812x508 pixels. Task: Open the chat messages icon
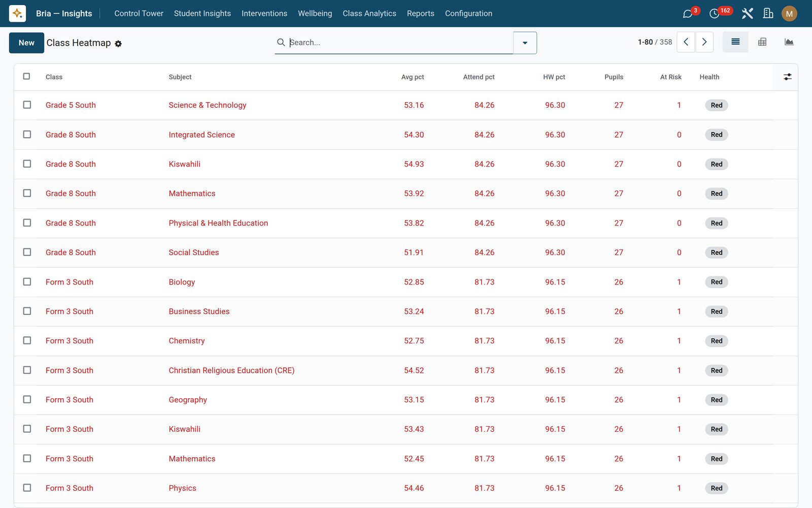tap(688, 14)
